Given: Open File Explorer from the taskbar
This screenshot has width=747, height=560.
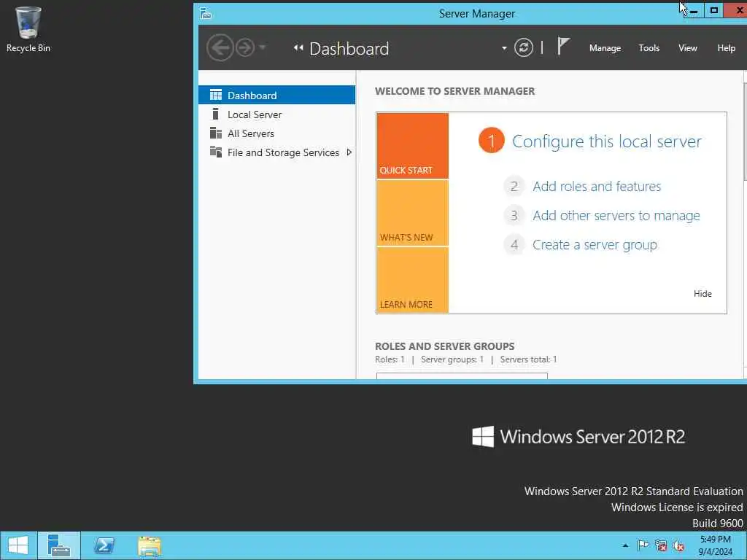Looking at the screenshot, I should [x=150, y=545].
